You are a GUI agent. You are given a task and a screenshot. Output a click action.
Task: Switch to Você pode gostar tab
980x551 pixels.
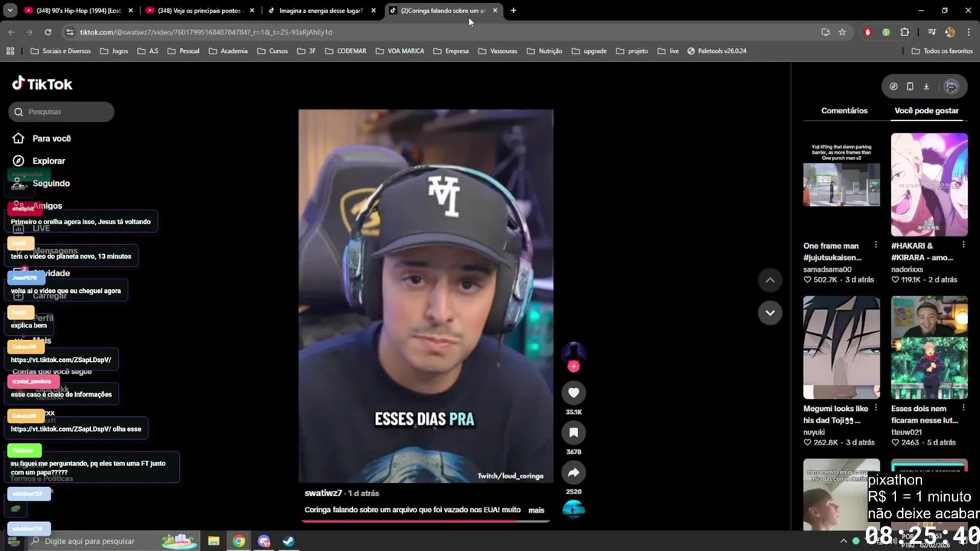926,111
